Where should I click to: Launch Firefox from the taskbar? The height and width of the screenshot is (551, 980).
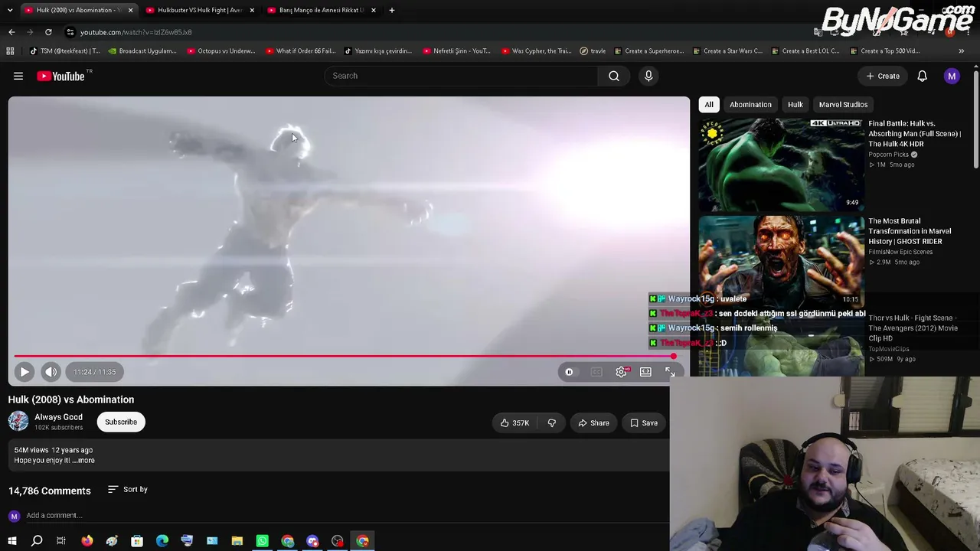pyautogui.click(x=87, y=541)
